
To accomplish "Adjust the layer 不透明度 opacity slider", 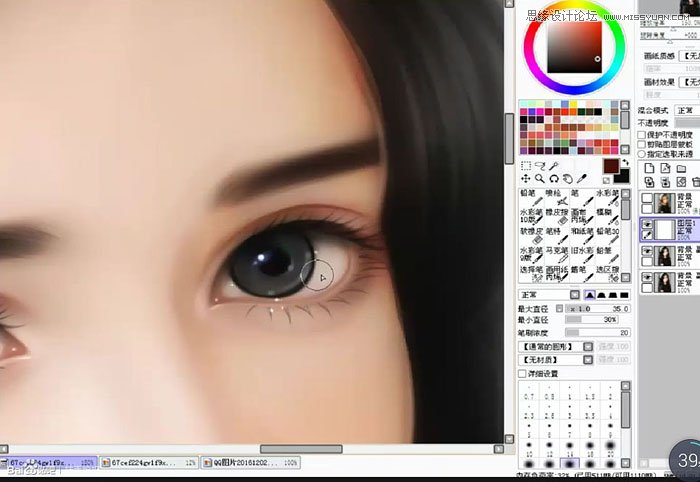I will coord(687,122).
